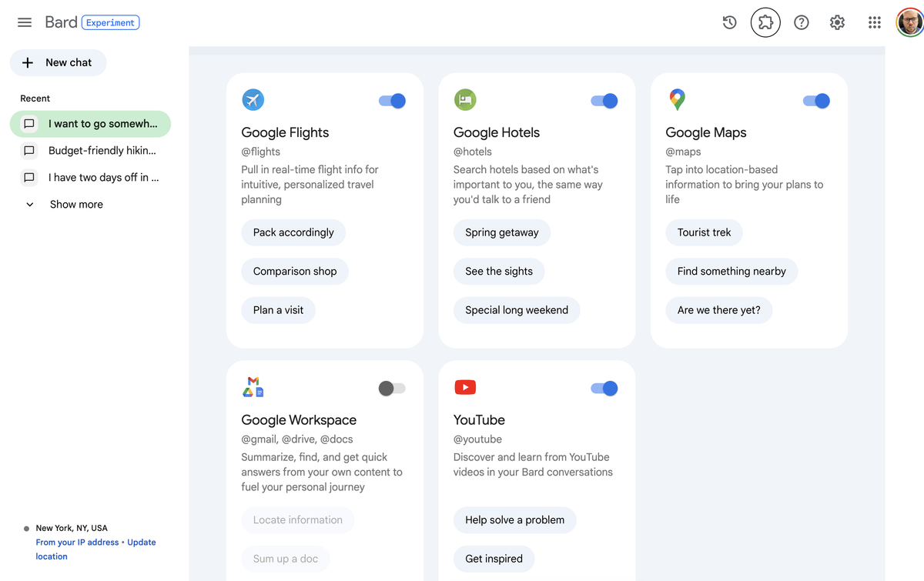Collapse the sidebar with the hamburger menu

[x=24, y=22]
